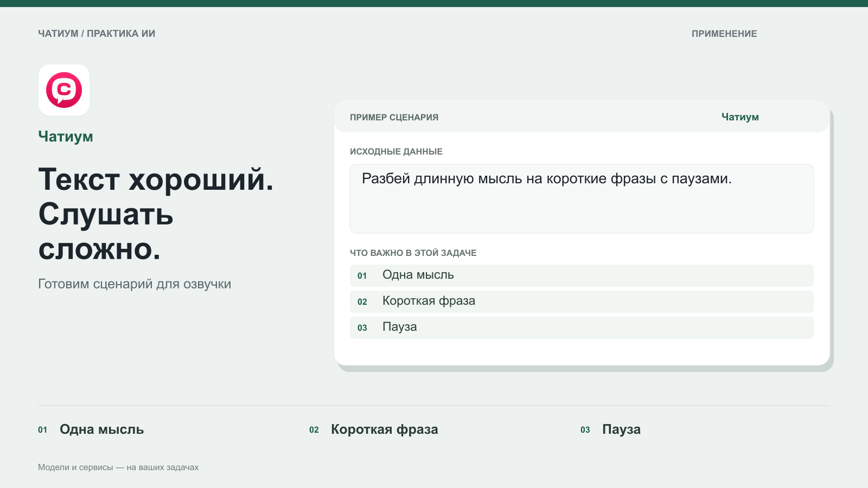868x488 pixels.
Task: Click the "ЧТО ВАЖНО В ЭТОЙ ЗАДАЧЕ" label
Action: point(413,253)
